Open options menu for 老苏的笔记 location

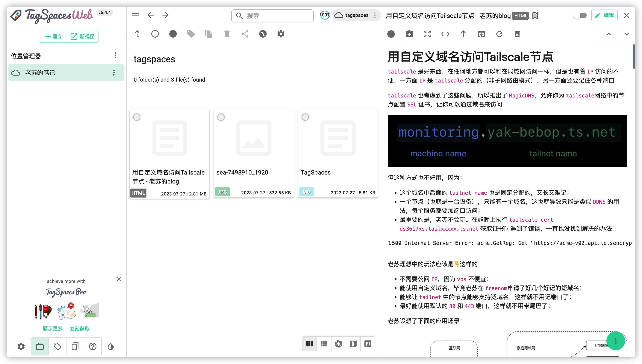(114, 73)
